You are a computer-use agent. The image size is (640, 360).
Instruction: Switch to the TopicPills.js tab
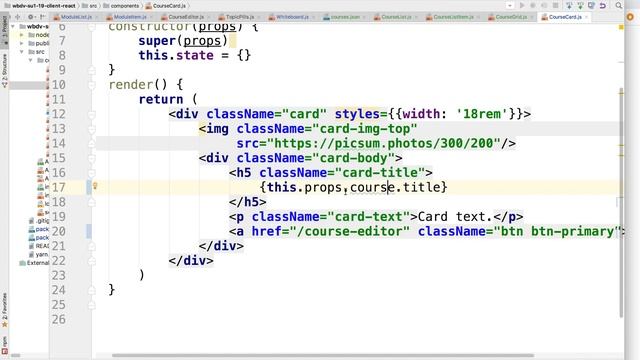tap(240, 17)
